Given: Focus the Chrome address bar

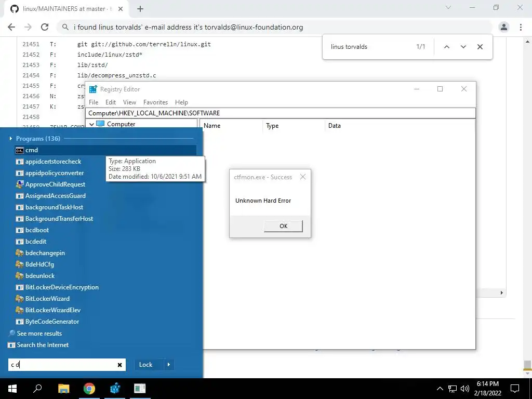Looking at the screenshot, I should pyautogui.click(x=275, y=27).
